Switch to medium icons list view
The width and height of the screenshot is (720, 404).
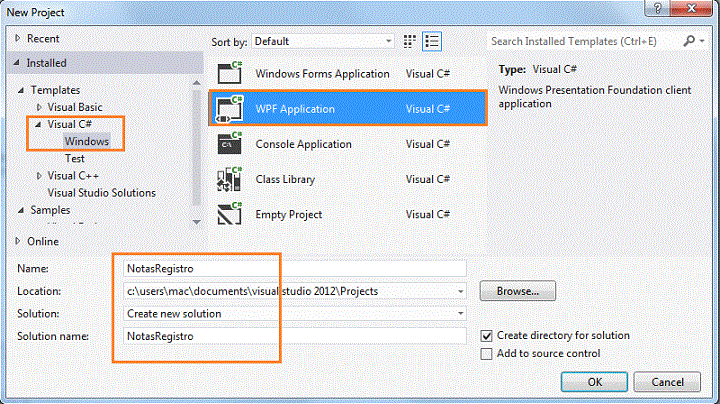[x=432, y=41]
